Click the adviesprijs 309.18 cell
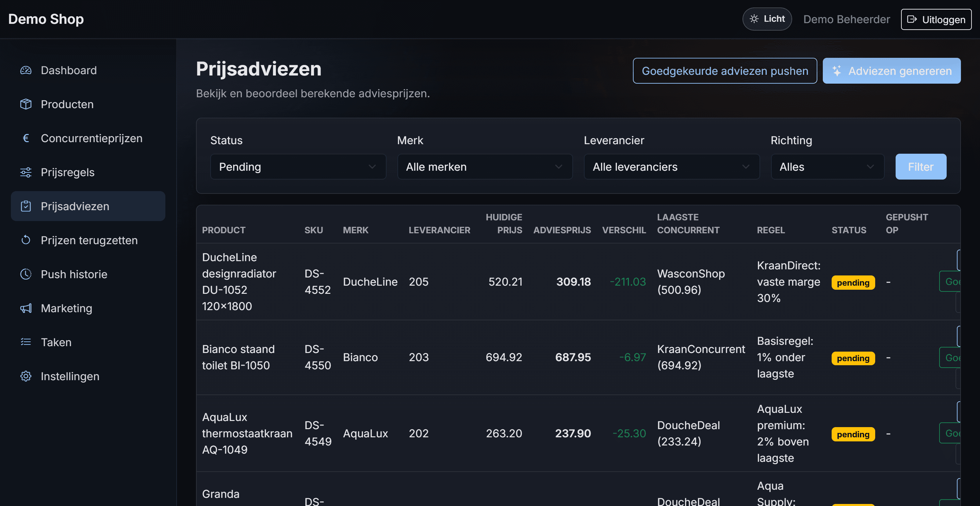This screenshot has width=980, height=506. (573, 282)
